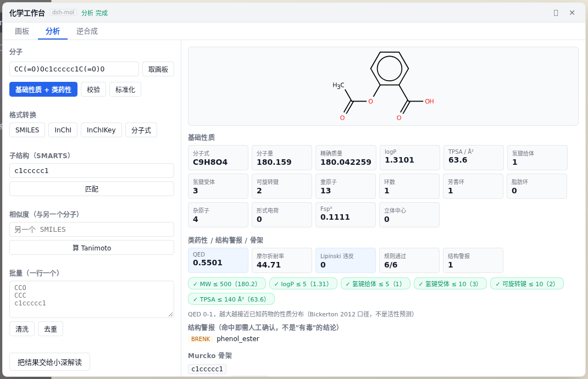Click the SMARTS substructure input field
The width and height of the screenshot is (588, 379).
click(92, 171)
